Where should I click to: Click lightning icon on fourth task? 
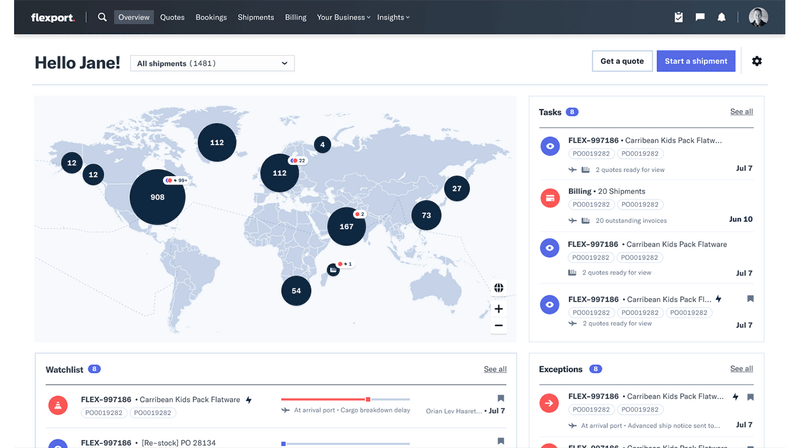pos(718,299)
